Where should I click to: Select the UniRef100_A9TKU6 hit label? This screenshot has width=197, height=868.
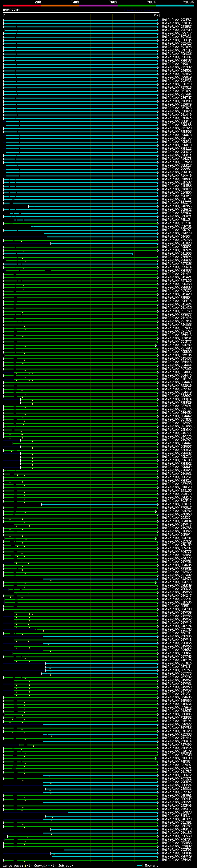coord(177,264)
